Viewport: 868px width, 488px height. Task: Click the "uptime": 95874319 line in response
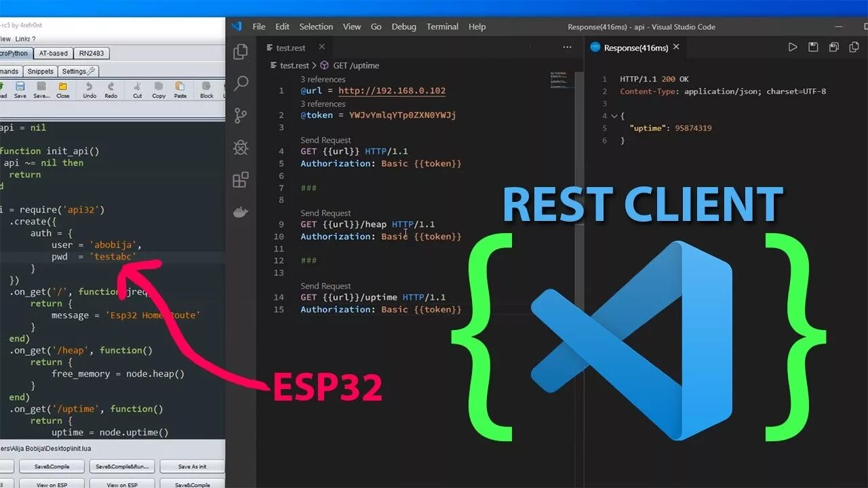point(670,128)
